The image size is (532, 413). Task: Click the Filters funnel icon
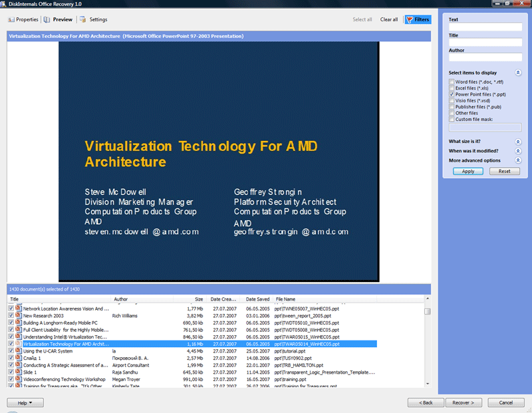coord(409,20)
